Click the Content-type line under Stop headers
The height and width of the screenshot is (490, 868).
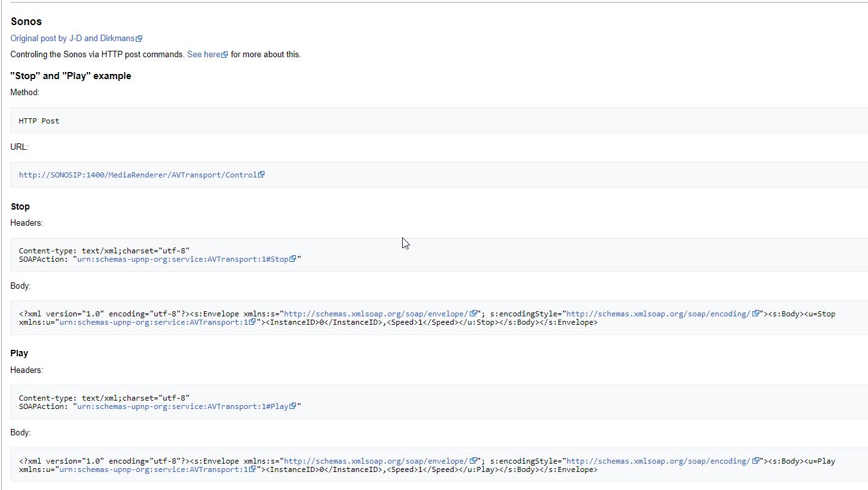pos(104,251)
